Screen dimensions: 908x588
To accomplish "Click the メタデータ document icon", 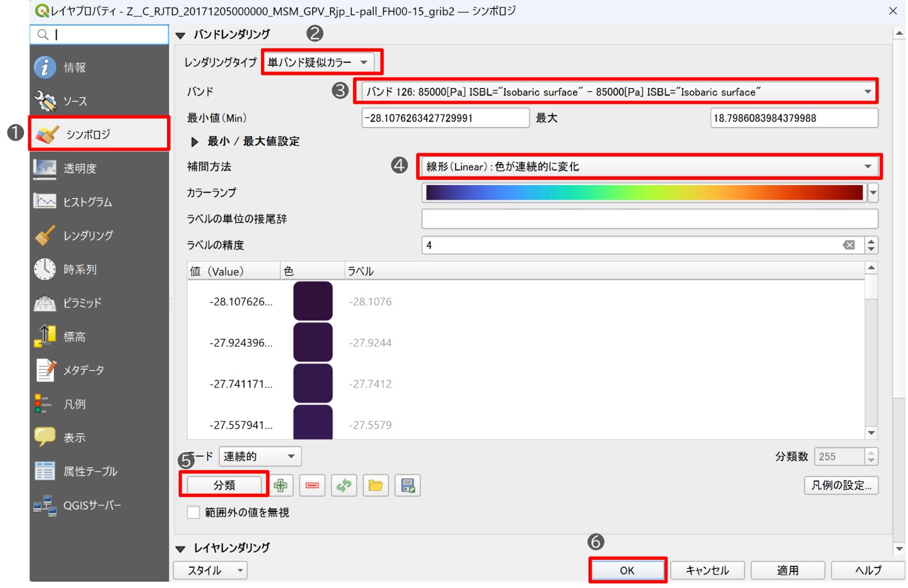I will (x=45, y=370).
